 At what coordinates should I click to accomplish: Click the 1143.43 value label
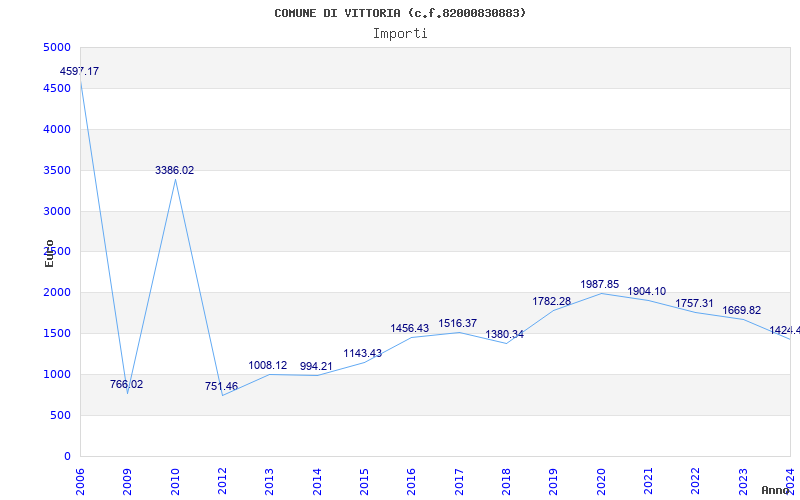[x=363, y=353]
